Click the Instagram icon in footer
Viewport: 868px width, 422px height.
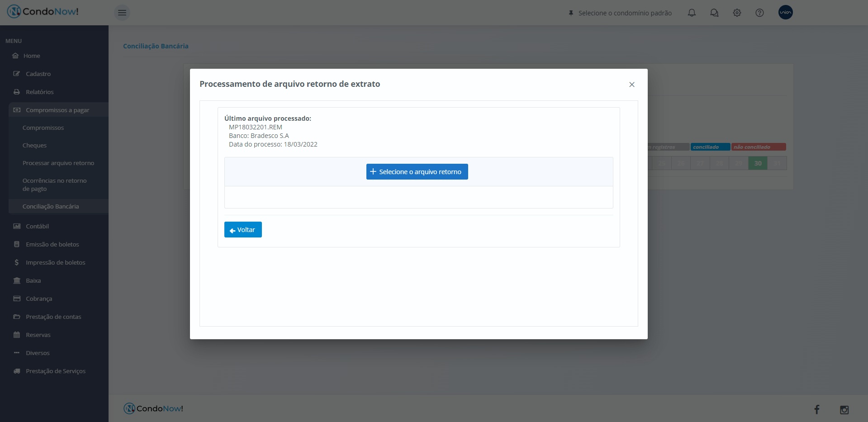(844, 410)
